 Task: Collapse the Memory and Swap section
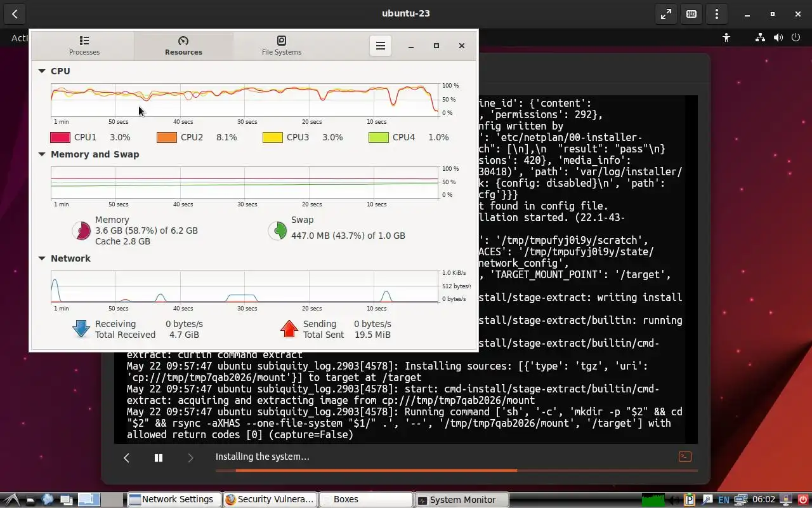coord(42,154)
